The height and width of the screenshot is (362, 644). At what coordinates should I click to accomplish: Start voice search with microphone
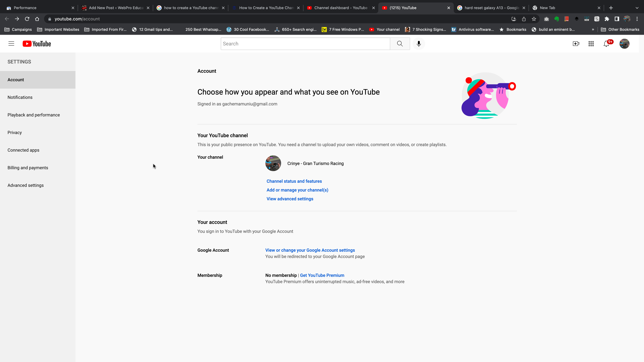coord(419,44)
